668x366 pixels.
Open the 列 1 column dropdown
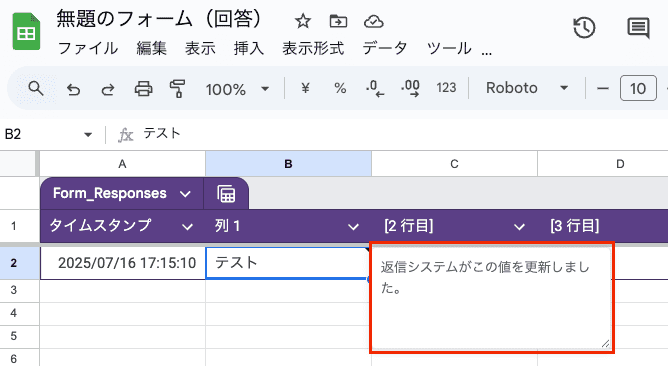[x=353, y=227]
